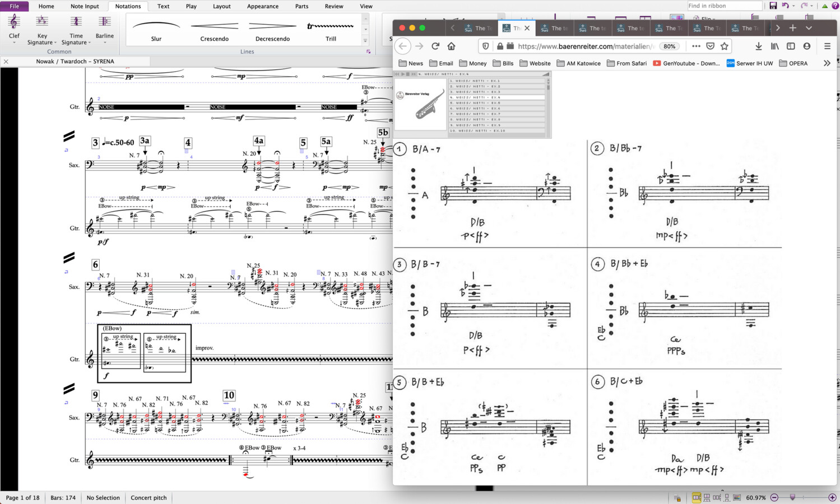The image size is (840, 504).
Task: Open Firefox hamburger menu
Action: coord(827,46)
